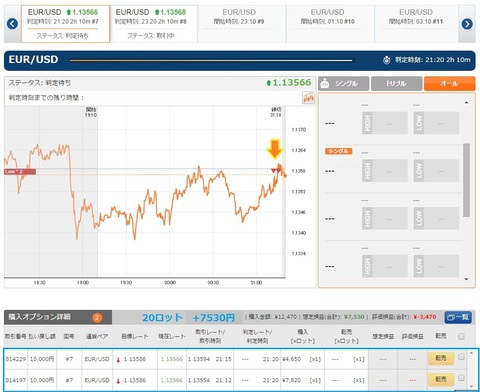Go to next trading rounds with right arrow
This screenshot has width=480, height=392.
(467, 24)
